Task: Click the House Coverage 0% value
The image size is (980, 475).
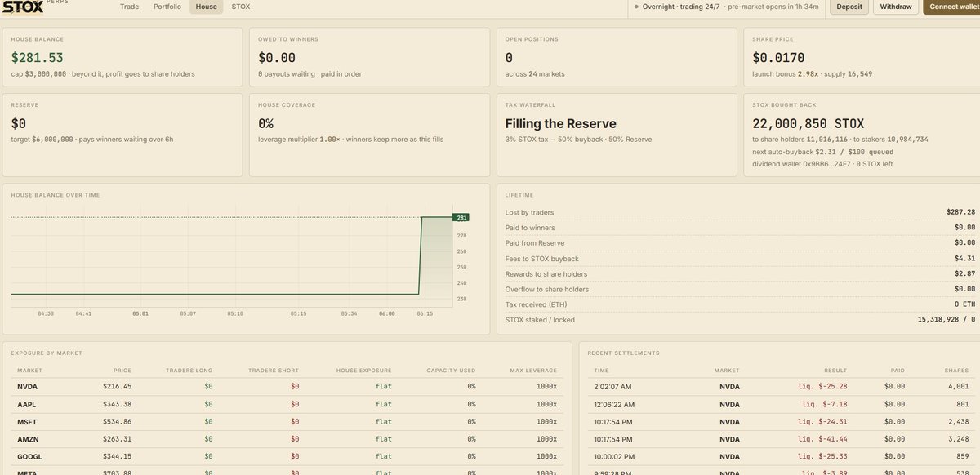Action: [x=266, y=124]
